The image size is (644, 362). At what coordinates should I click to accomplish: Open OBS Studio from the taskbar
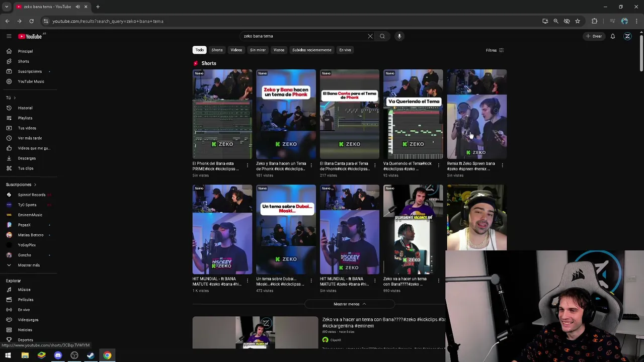point(74,355)
